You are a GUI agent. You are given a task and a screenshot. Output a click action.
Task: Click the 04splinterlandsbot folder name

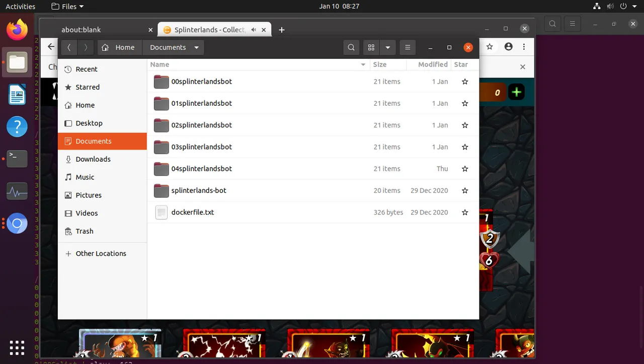pos(202,169)
